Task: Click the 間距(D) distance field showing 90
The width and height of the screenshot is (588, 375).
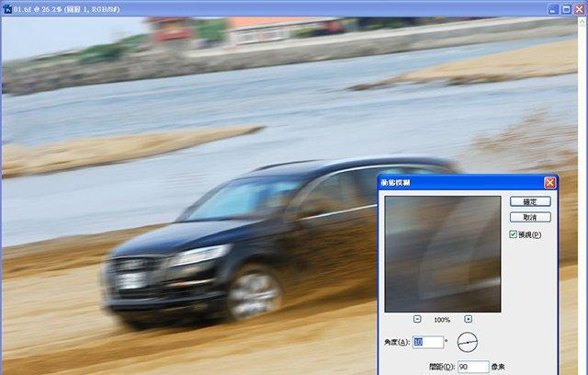Action: pos(473,367)
